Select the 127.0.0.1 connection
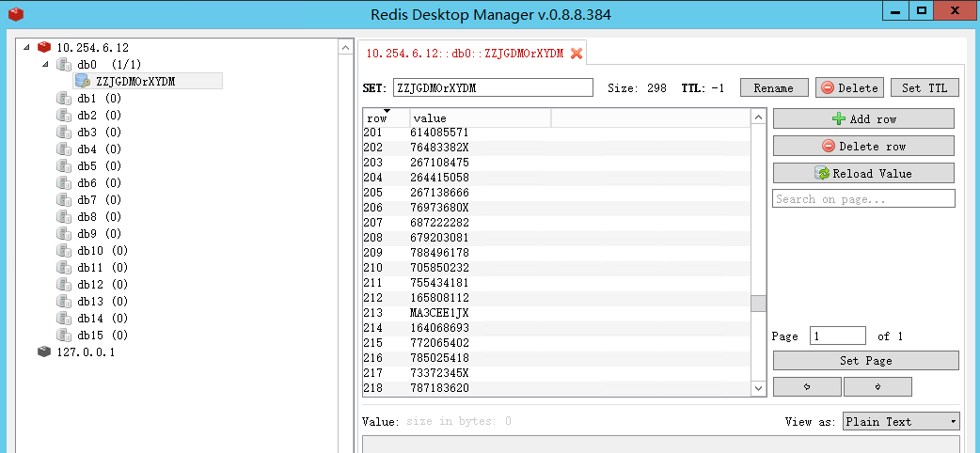Image resolution: width=980 pixels, height=453 pixels. click(x=86, y=351)
